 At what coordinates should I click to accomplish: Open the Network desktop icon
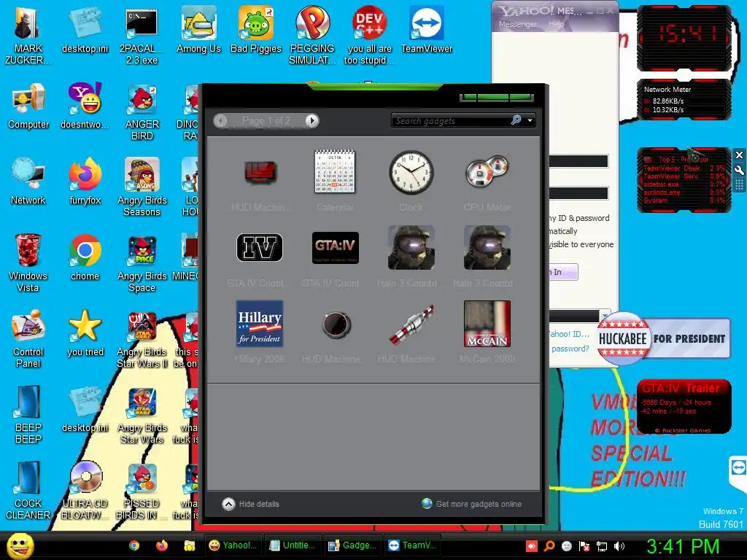(x=28, y=182)
